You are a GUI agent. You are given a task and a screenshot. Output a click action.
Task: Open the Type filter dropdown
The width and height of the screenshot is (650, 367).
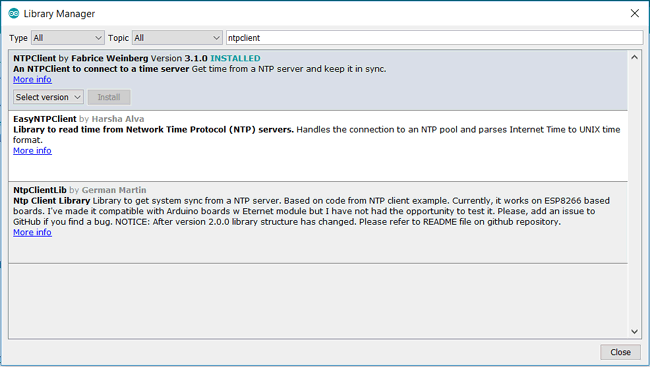[x=68, y=38]
